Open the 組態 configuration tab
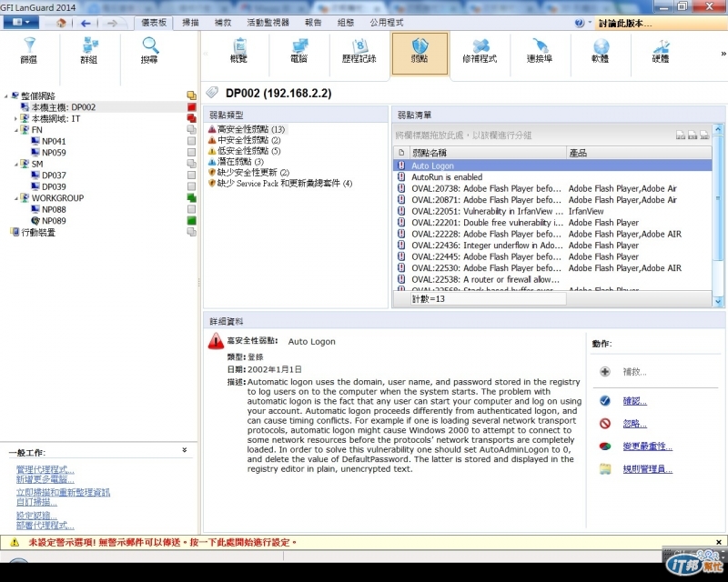 point(346,23)
